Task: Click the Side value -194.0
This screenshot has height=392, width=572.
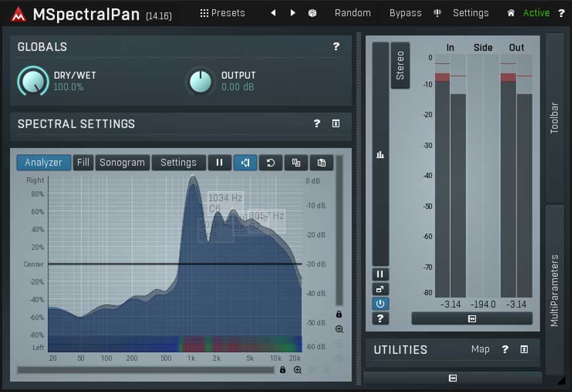Action: click(483, 304)
